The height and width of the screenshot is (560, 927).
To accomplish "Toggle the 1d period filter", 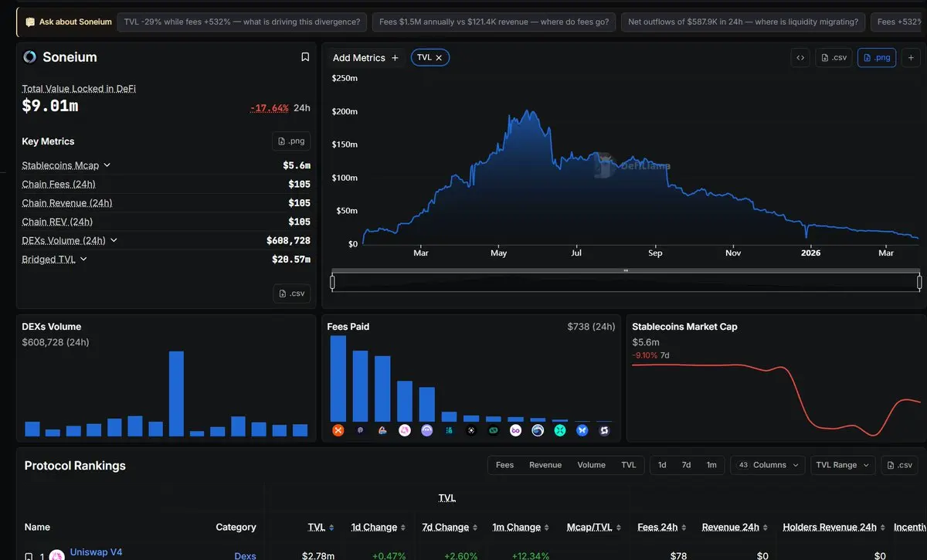I will tap(662, 465).
